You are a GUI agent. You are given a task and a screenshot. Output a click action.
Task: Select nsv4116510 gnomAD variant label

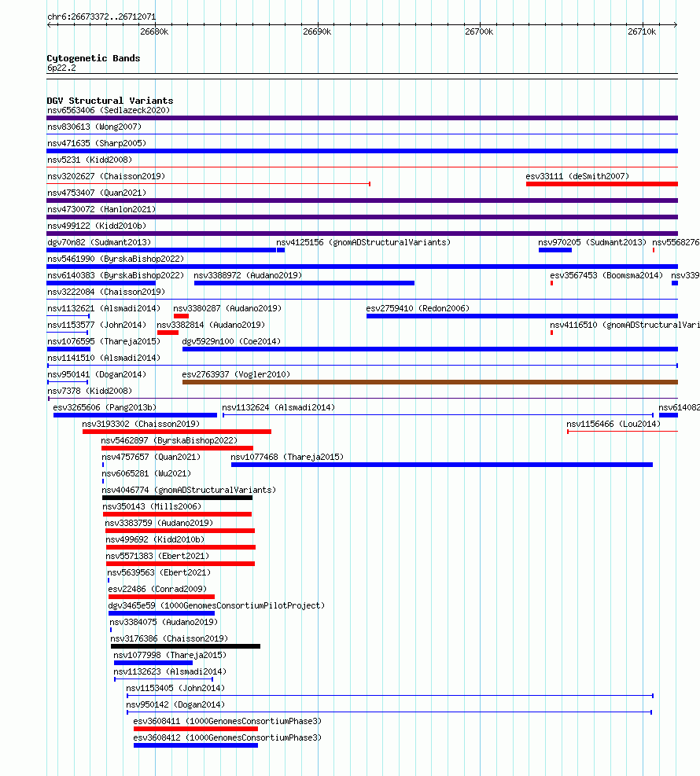click(624, 325)
